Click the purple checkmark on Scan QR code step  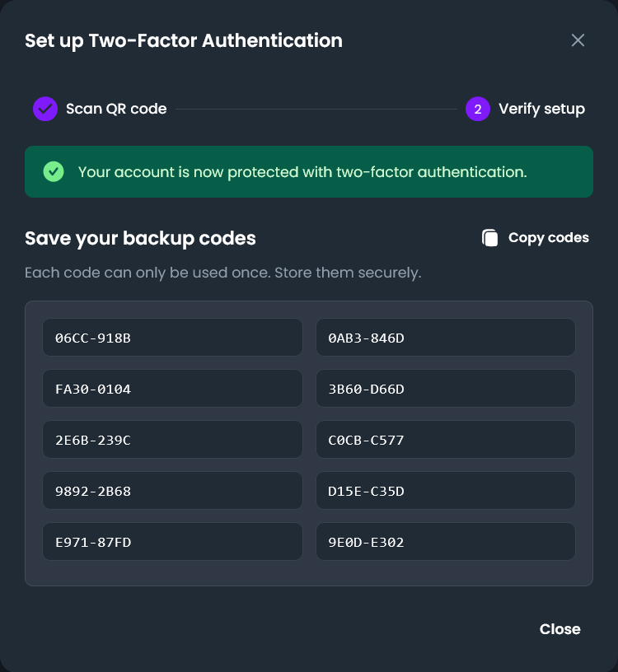44,109
